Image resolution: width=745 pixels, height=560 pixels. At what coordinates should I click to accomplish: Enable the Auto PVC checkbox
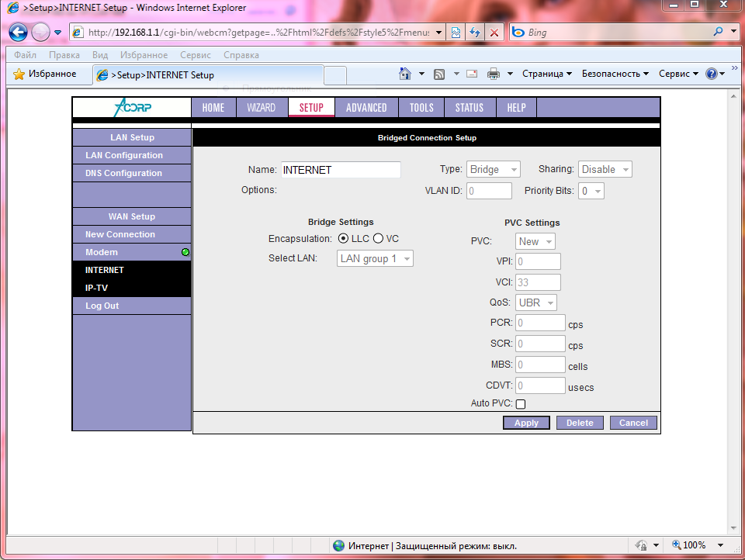coord(521,404)
